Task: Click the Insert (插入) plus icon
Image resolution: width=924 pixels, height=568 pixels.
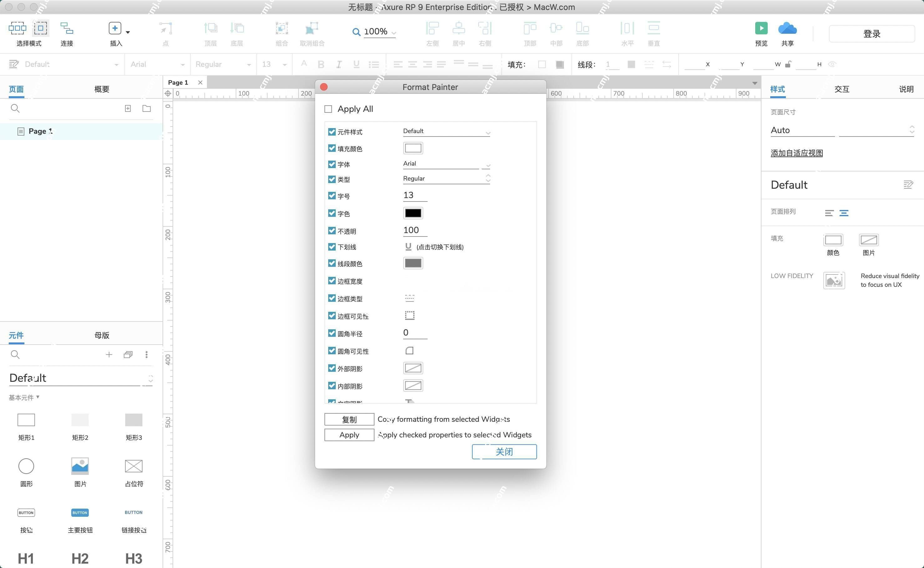Action: click(x=115, y=28)
